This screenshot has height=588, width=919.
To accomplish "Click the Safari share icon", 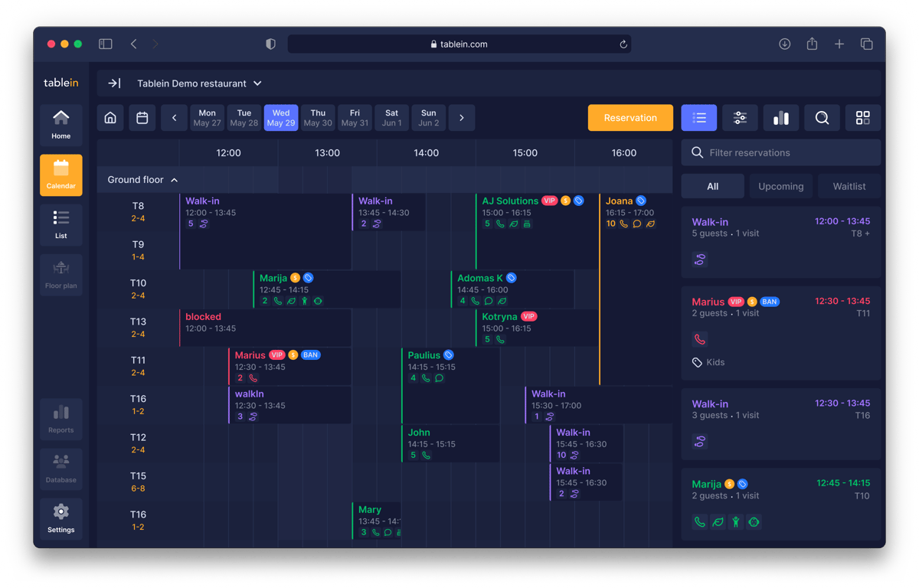I will (x=812, y=44).
